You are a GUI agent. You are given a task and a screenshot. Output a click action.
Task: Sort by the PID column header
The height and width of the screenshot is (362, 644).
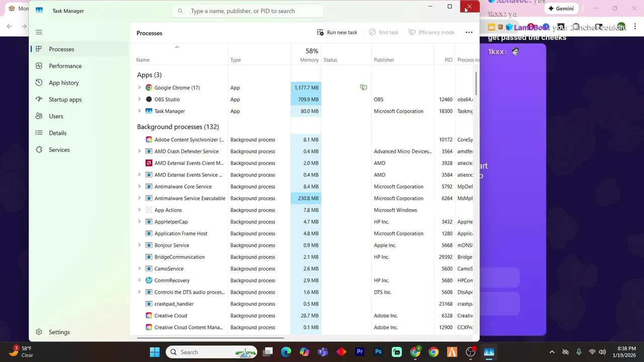445,54
